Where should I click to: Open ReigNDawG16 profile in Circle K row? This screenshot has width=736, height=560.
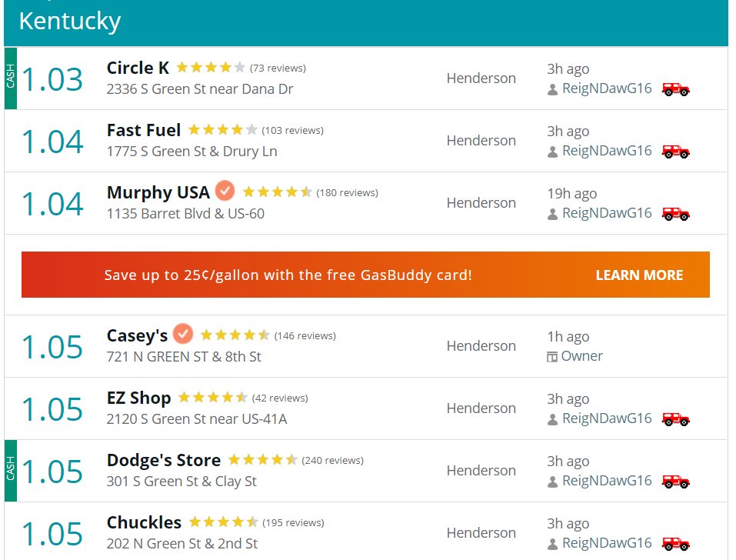(607, 88)
